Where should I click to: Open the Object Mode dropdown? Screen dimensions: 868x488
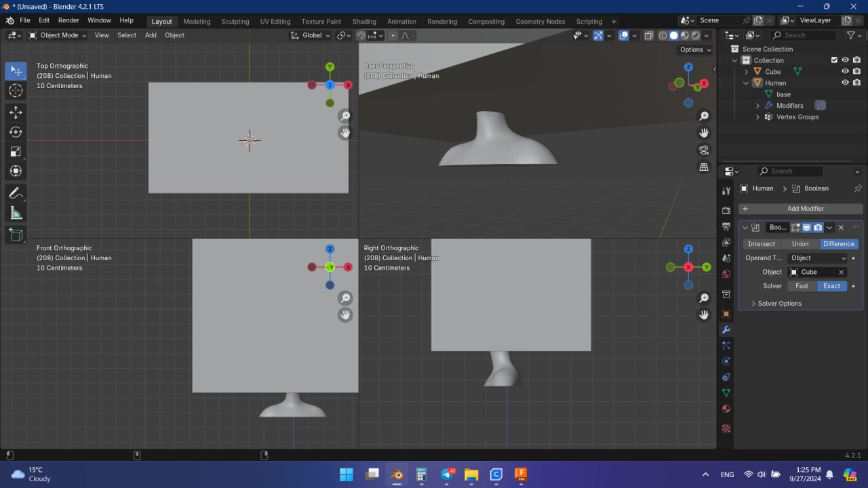58,35
